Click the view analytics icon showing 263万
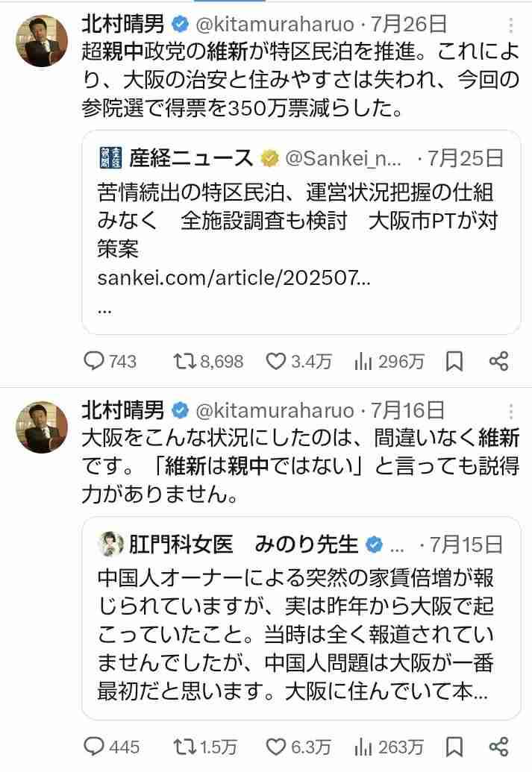Image resolution: width=532 pixels, height=772 pixels. (x=361, y=746)
